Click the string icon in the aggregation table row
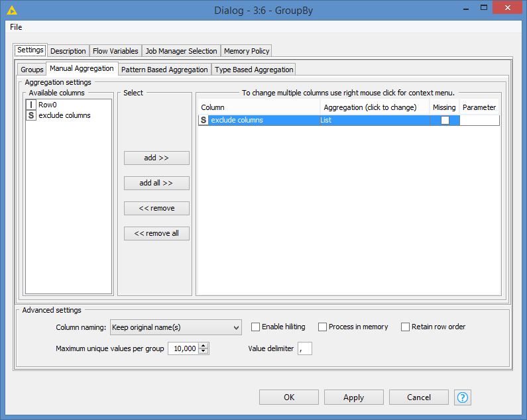527x420 pixels. pos(204,120)
